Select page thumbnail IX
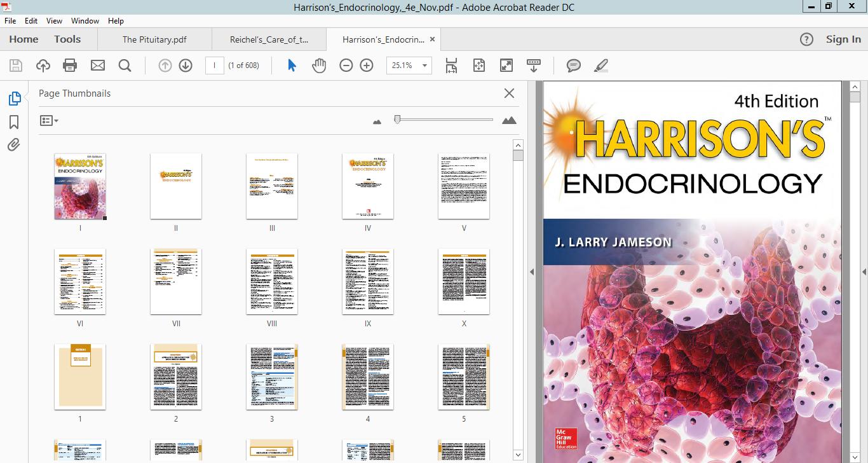Viewport: 868px width, 463px height. click(x=368, y=282)
